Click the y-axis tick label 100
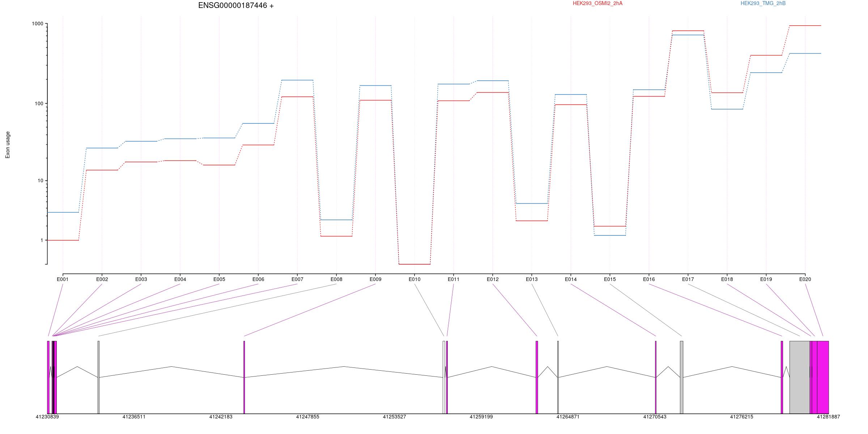 (39, 103)
